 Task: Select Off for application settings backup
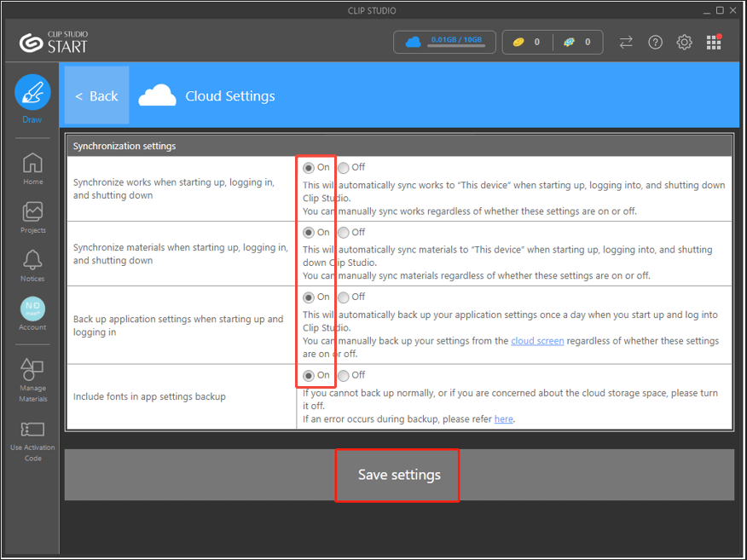pos(344,297)
